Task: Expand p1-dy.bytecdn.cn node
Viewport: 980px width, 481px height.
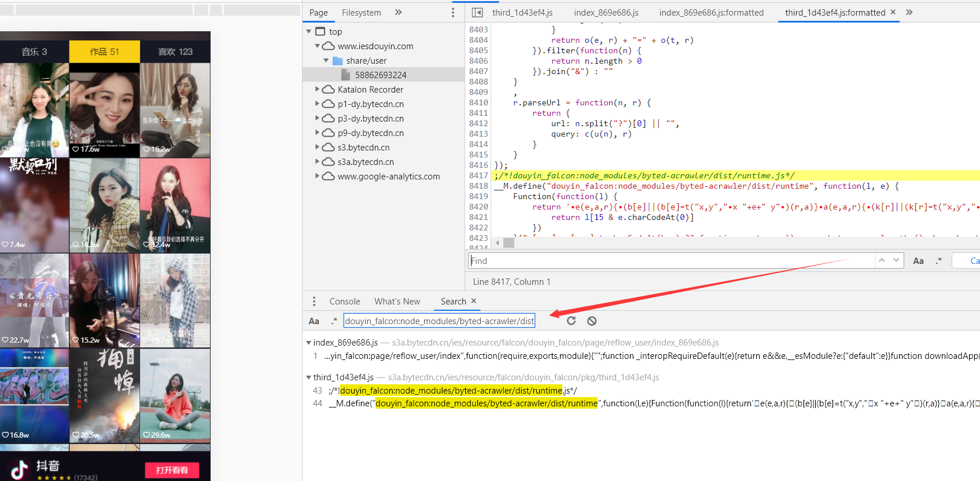Action: (317, 104)
